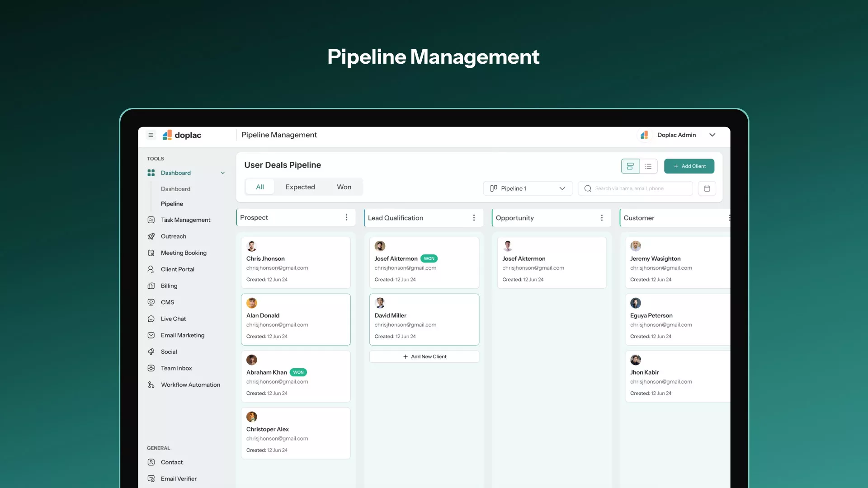Select the Expected tab
Screen dimensions: 868x488
(x=300, y=187)
